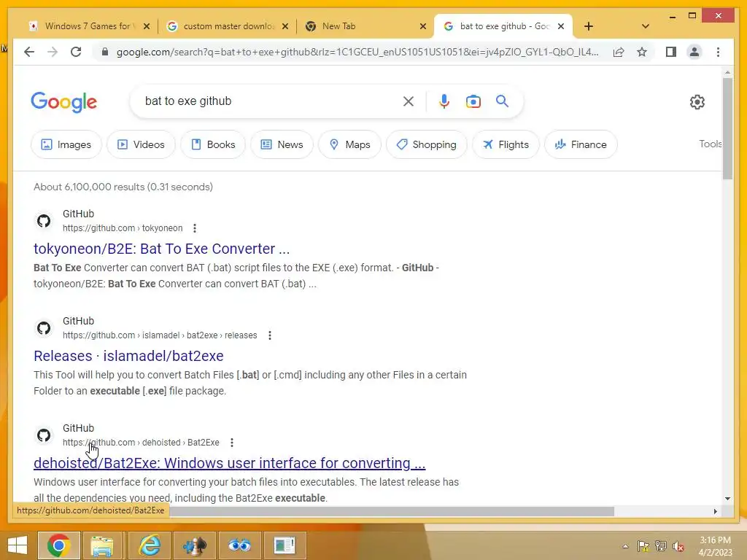
Task: Click the scroll down arrow
Action: click(727, 499)
